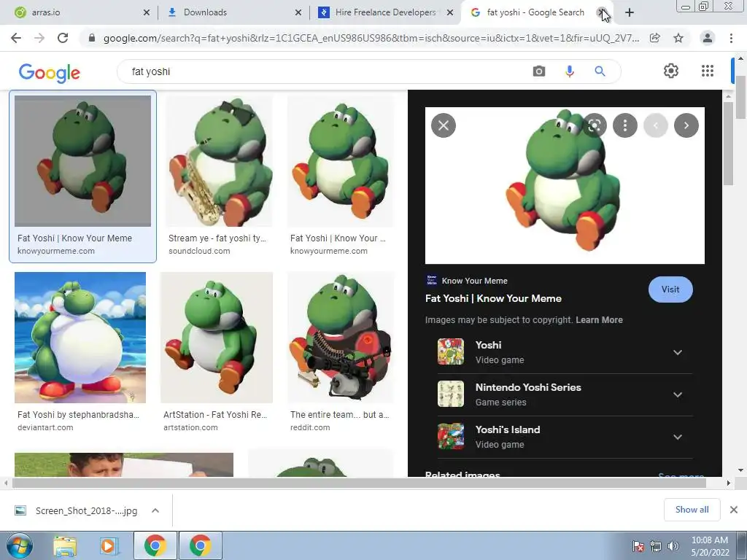Dismiss the downloads bar
The image size is (747, 560).
click(x=734, y=510)
